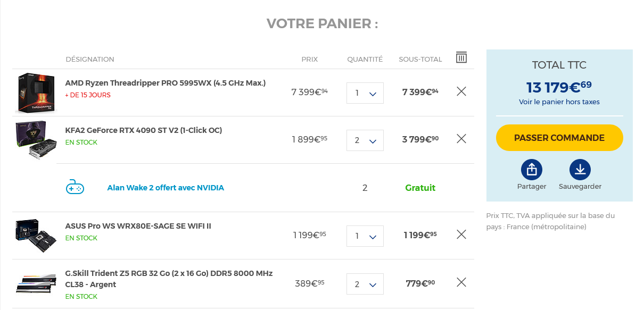
Task: Change quantity of the RTX 4090
Action: click(x=365, y=140)
